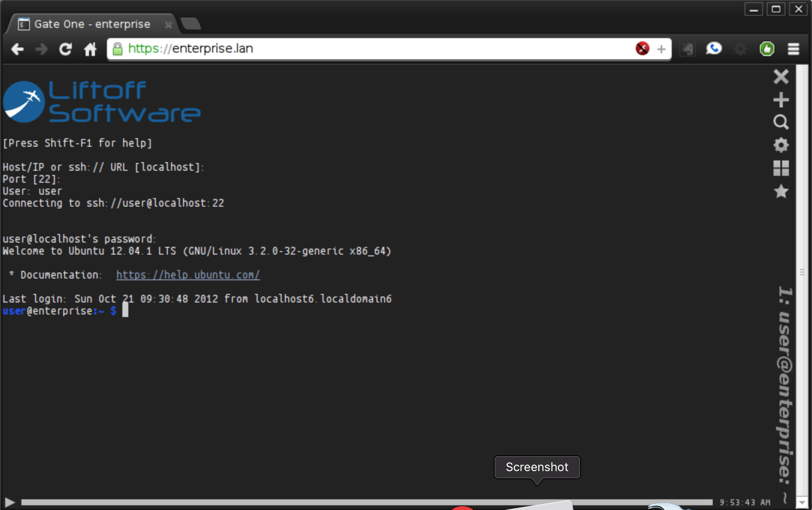812x510 pixels.
Task: Click the green thumbs-up extension icon
Action: coord(767,49)
